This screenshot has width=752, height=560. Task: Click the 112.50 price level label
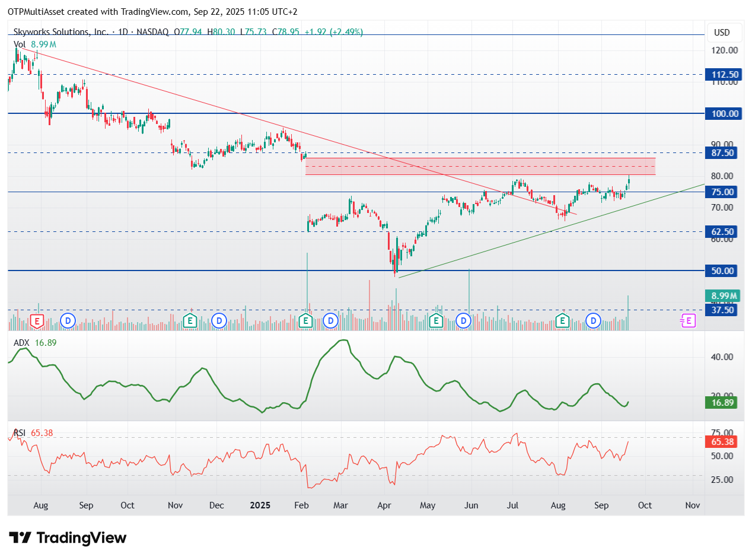(724, 75)
